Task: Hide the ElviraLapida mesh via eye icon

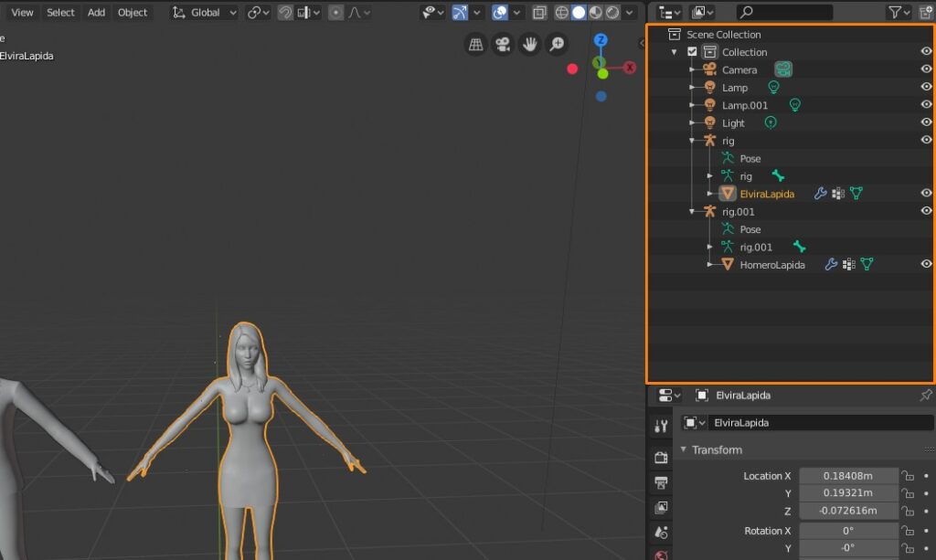Action: pyautogui.click(x=926, y=194)
